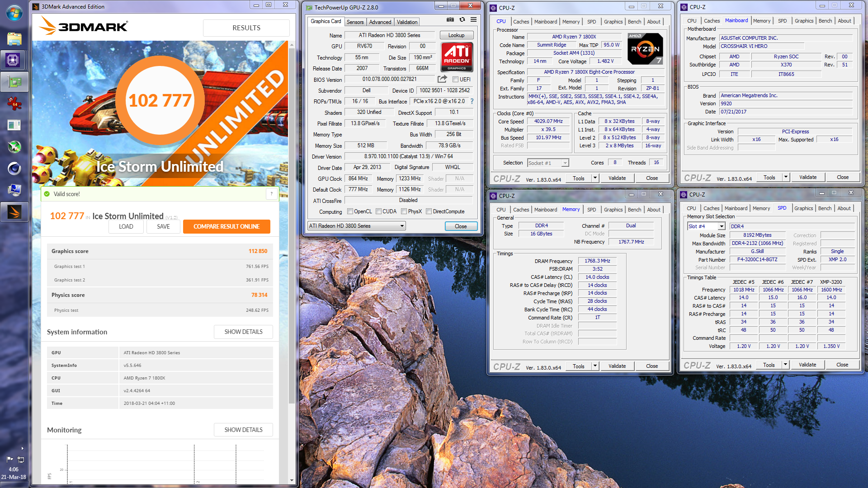Open the ATI Radeon HD 3800 Series GPU dropdown
Screen dimensions: 868x488
click(x=357, y=226)
